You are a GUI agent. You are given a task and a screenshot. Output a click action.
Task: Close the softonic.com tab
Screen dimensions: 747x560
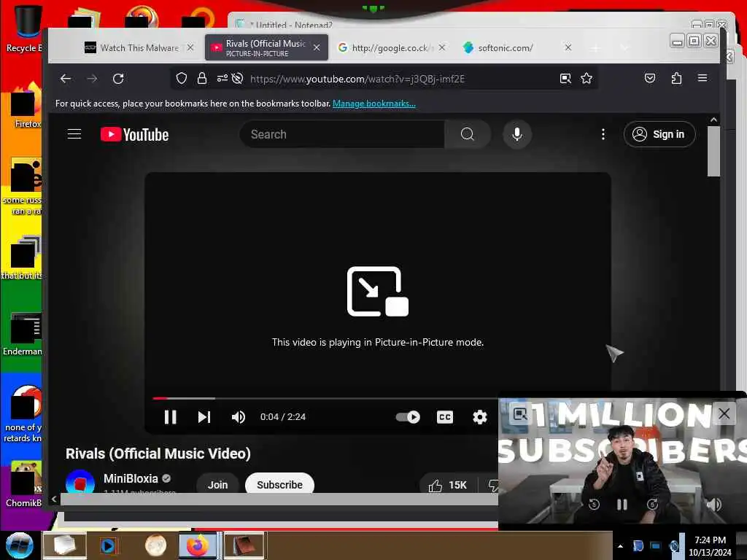coord(568,47)
